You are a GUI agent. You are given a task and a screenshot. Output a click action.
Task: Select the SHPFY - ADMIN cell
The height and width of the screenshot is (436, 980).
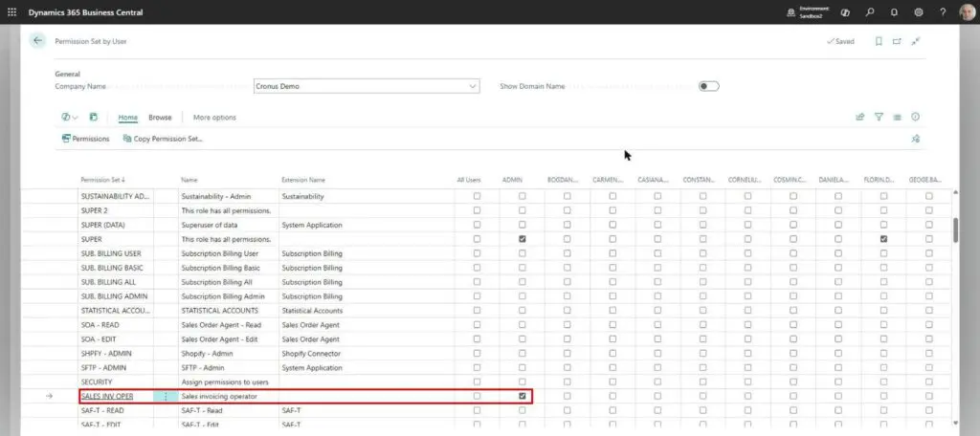[116, 353]
